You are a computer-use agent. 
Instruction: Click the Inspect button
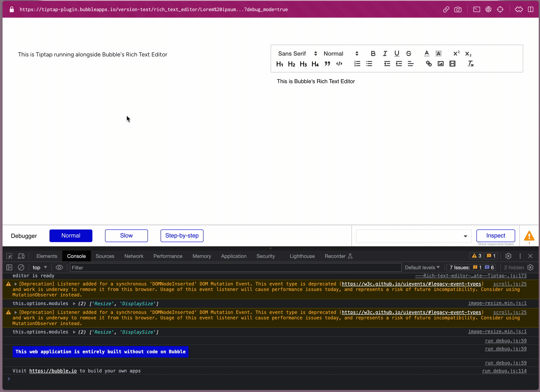(x=495, y=236)
